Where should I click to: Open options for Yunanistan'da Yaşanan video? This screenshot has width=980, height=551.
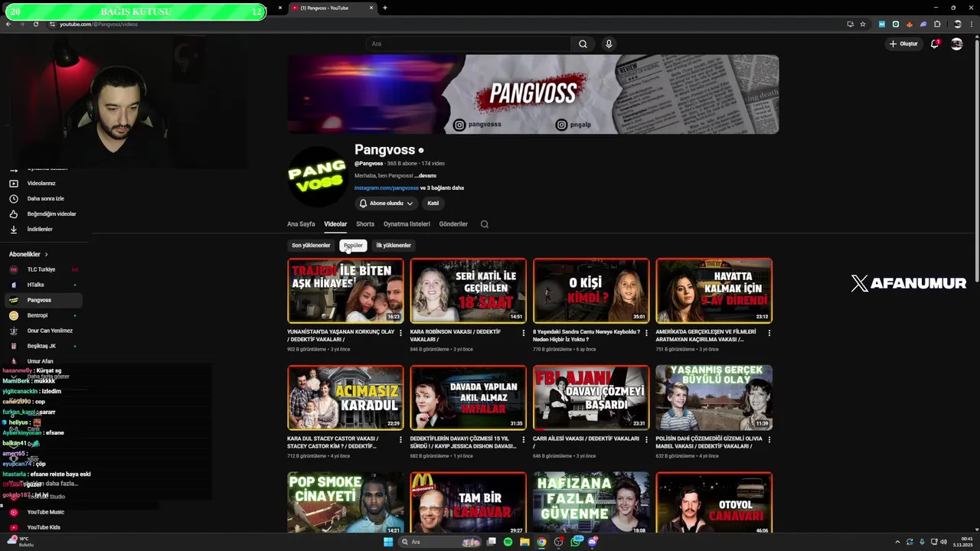pyautogui.click(x=400, y=333)
